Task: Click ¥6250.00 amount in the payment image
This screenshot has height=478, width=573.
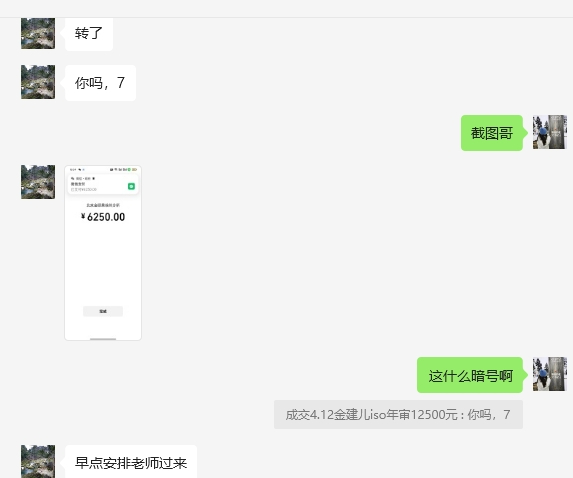Action: point(103,217)
